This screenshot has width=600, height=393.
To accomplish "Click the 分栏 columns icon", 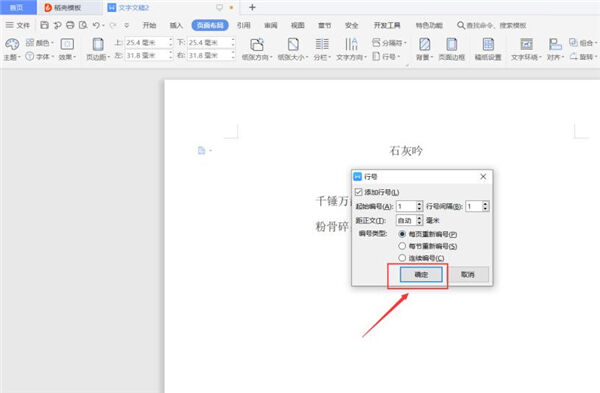I will pos(322,44).
